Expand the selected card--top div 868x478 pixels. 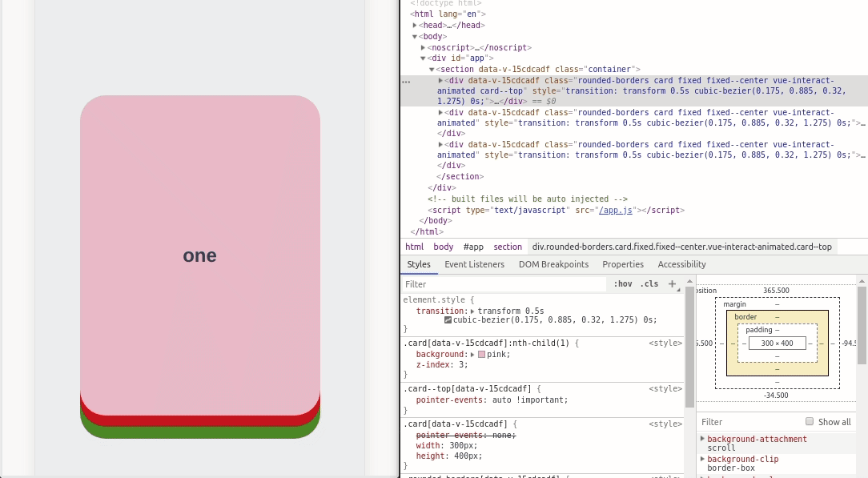[440, 80]
